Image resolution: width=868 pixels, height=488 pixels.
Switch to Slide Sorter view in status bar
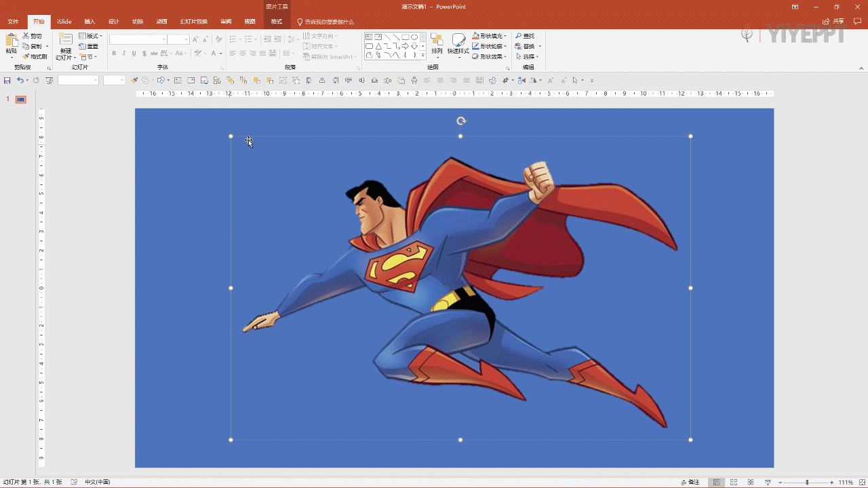coord(734,483)
